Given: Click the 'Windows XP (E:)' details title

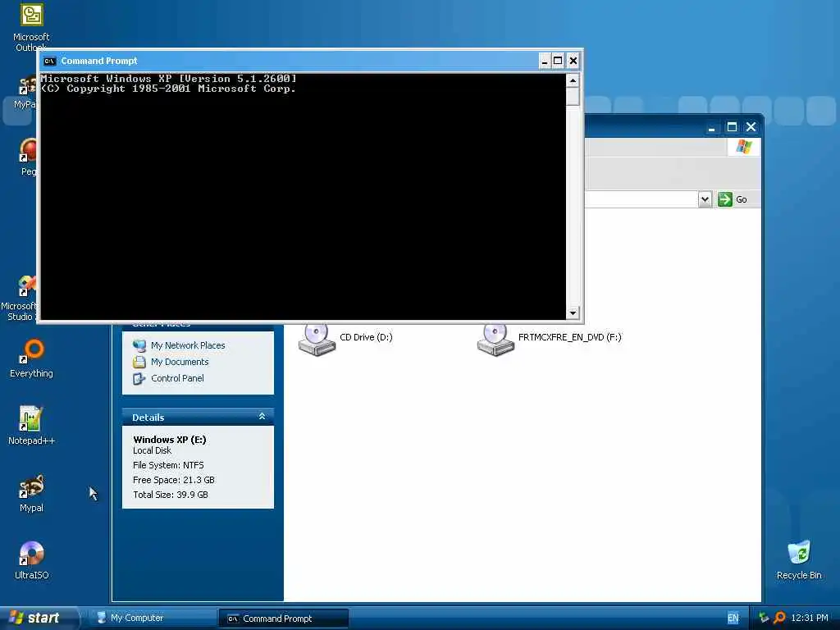Looking at the screenshot, I should click(170, 440).
